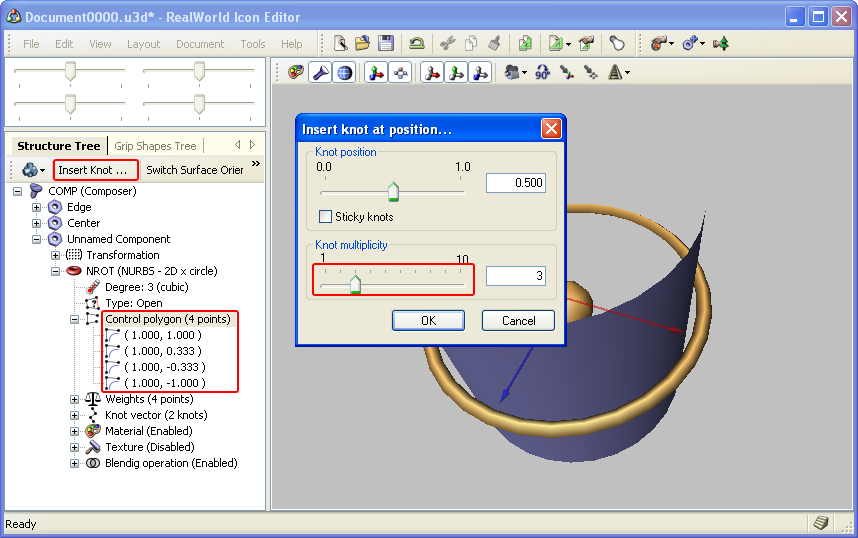The width and height of the screenshot is (858, 538).
Task: Click Switch Surface Orientation button
Action: (195, 170)
